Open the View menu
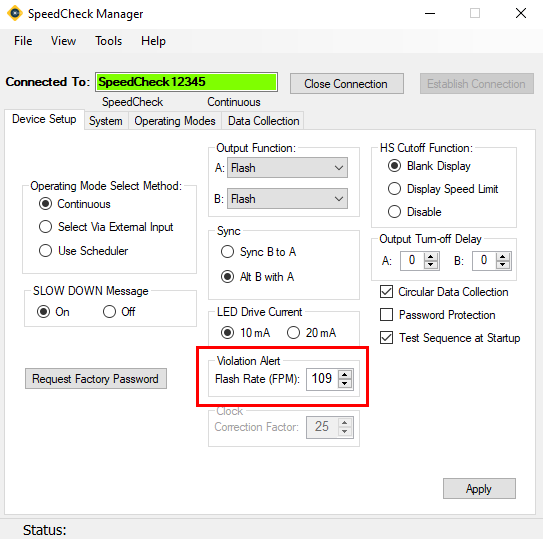Image resolution: width=543 pixels, height=539 pixels. coord(63,41)
